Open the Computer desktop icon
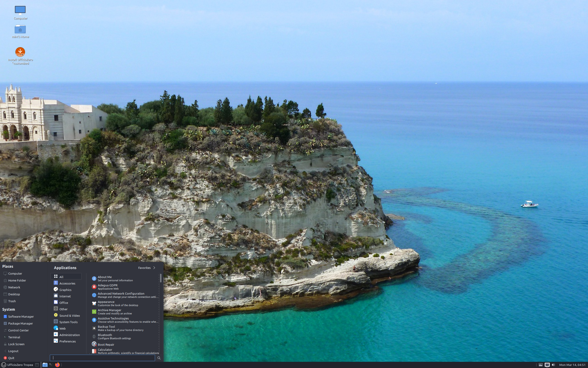The height and width of the screenshot is (368, 588). coord(20,13)
